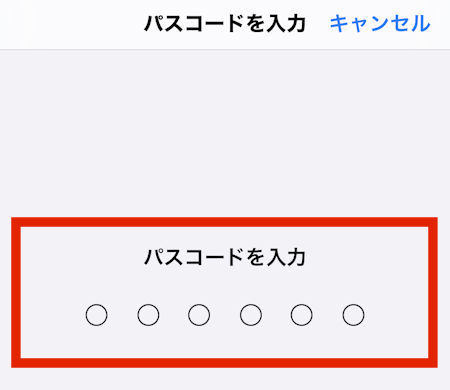Screen dimensions: 450x390
Task: Select the sixth and last passcode circle
Action: pyautogui.click(x=353, y=315)
